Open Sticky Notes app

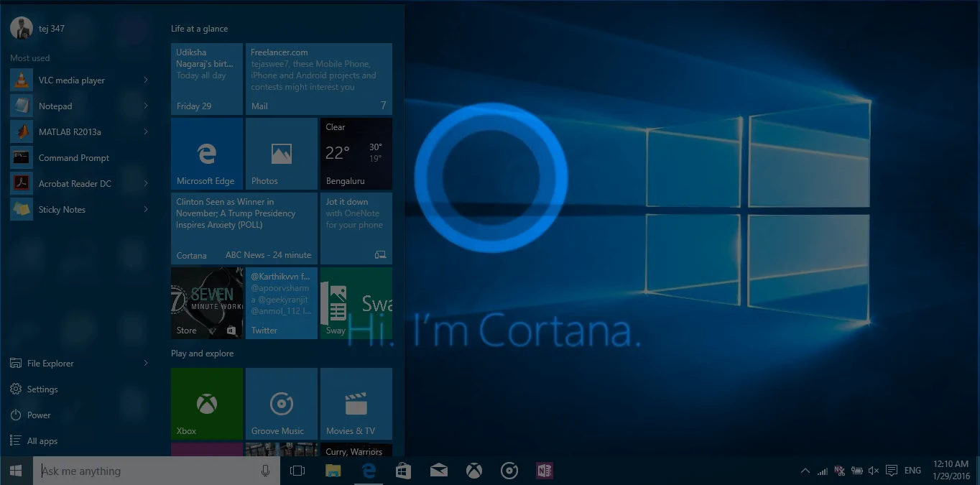click(79, 210)
